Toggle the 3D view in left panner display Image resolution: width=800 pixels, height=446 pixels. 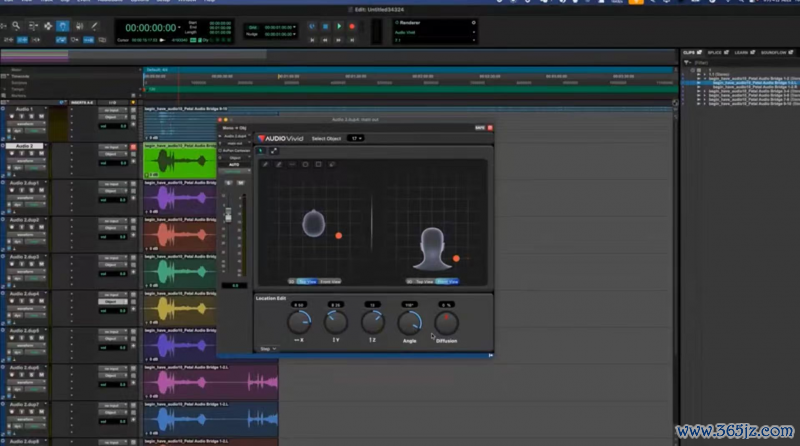[292, 282]
